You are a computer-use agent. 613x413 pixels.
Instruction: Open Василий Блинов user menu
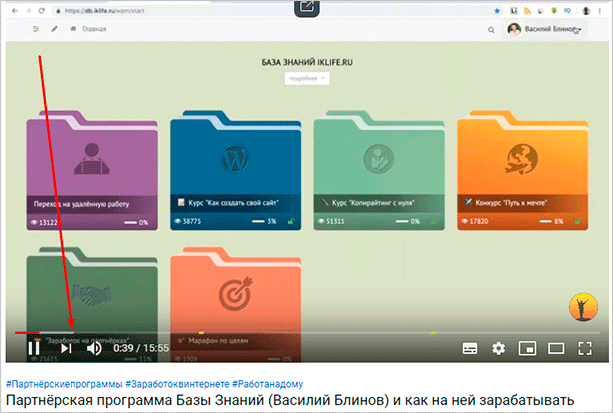(x=545, y=29)
